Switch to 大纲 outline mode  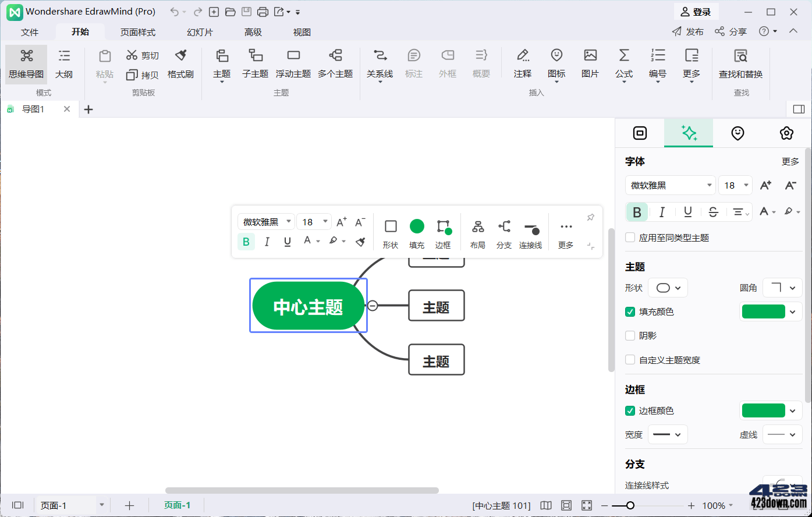click(64, 64)
